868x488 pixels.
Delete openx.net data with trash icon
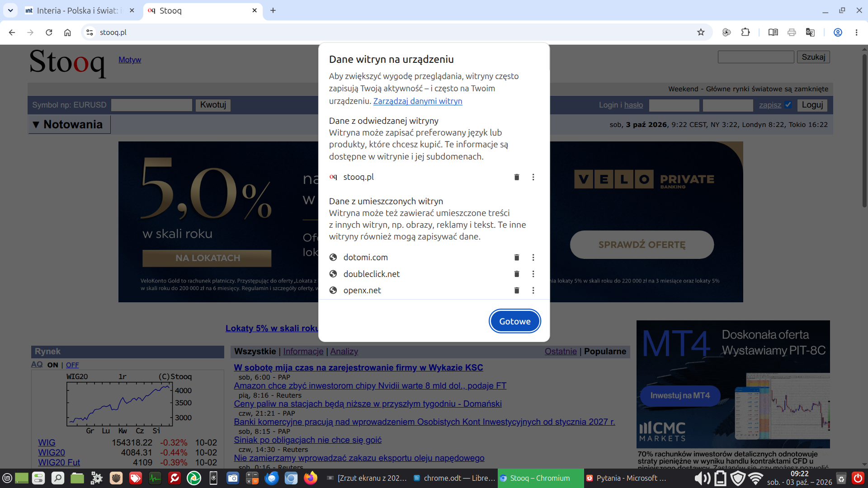517,291
